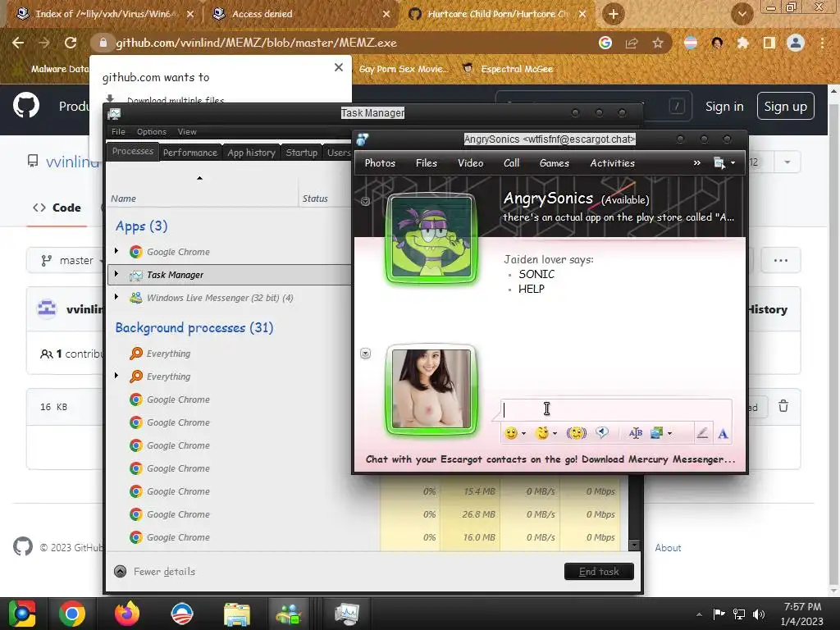
Task: Open the chat background picker dropdown arrow
Action: [669, 433]
